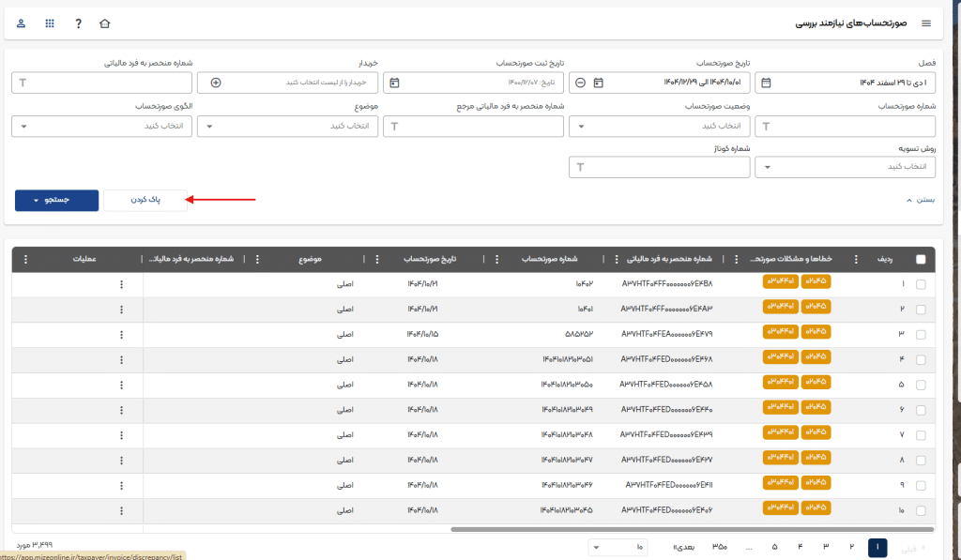Image resolution: width=961 pixels, height=560 pixels.
Task: Click the plus circle icon in خریدار field
Action: pos(216,83)
